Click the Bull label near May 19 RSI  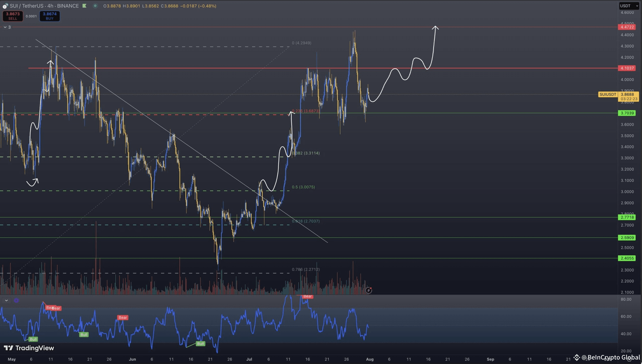(84, 334)
